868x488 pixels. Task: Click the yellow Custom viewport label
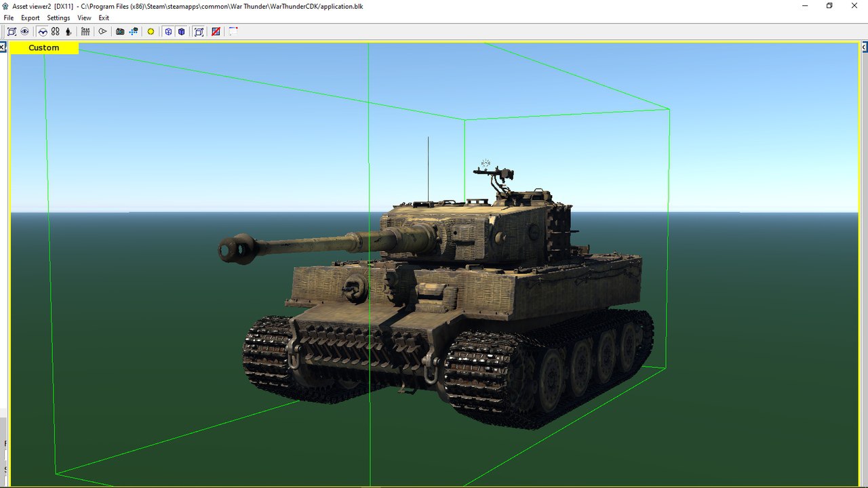tap(44, 47)
